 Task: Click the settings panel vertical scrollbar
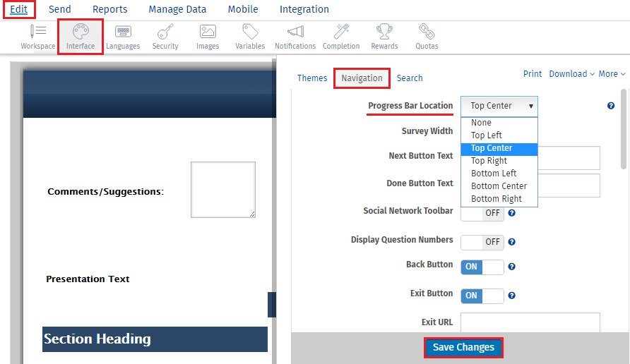coord(623,129)
